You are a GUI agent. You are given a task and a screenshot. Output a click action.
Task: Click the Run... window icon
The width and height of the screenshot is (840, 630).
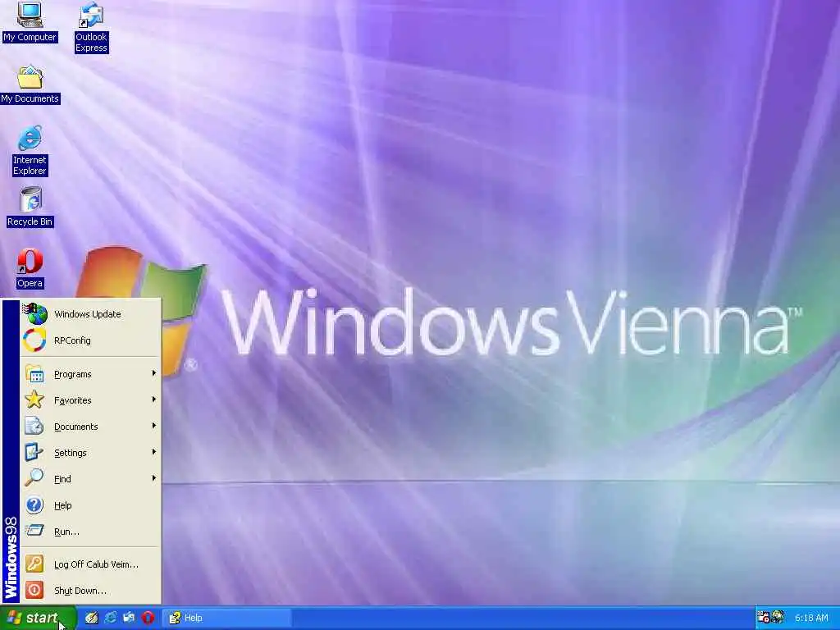click(x=34, y=531)
